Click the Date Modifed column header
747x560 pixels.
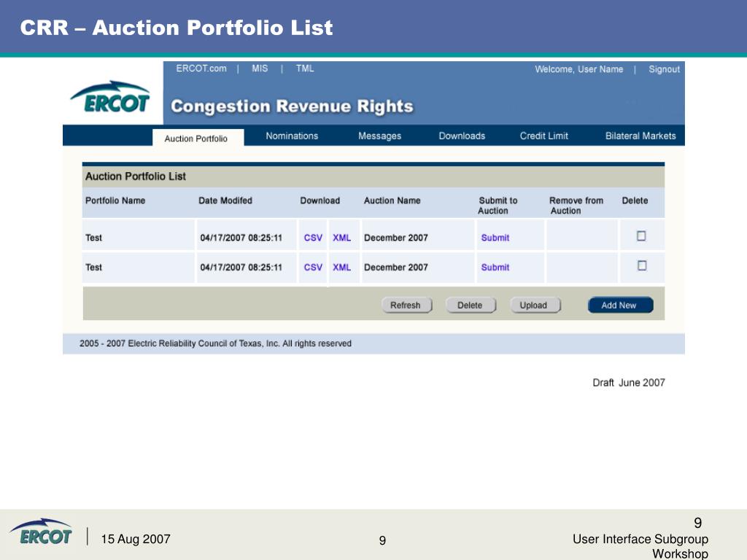click(225, 201)
